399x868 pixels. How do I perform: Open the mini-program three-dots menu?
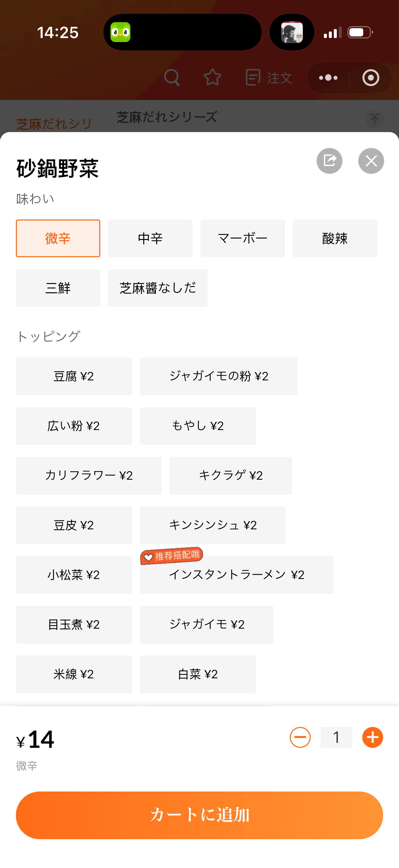(x=328, y=77)
